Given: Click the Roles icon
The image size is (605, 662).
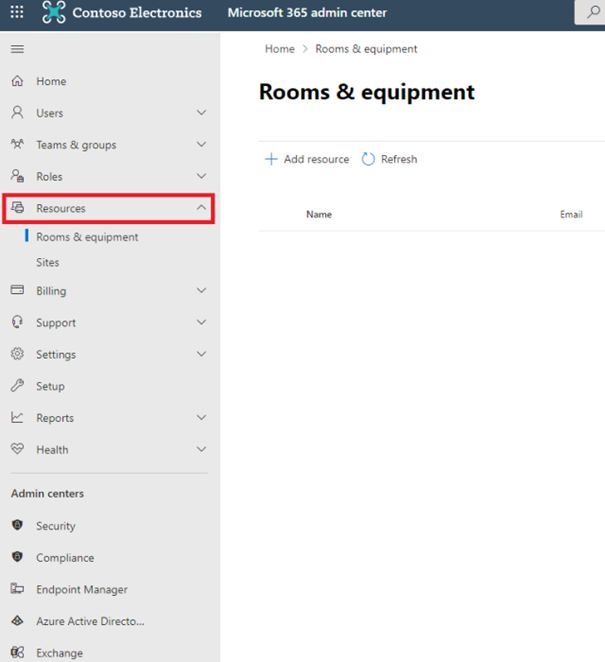Looking at the screenshot, I should [x=17, y=176].
